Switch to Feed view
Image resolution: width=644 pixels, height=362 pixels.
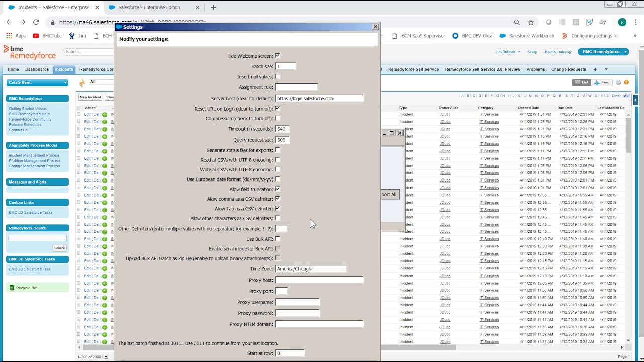602,82
